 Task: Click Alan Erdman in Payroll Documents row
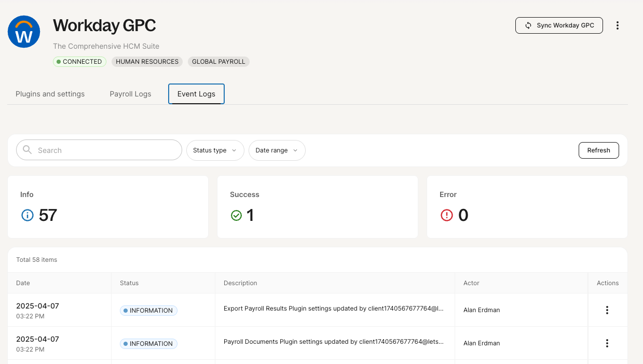(x=482, y=343)
